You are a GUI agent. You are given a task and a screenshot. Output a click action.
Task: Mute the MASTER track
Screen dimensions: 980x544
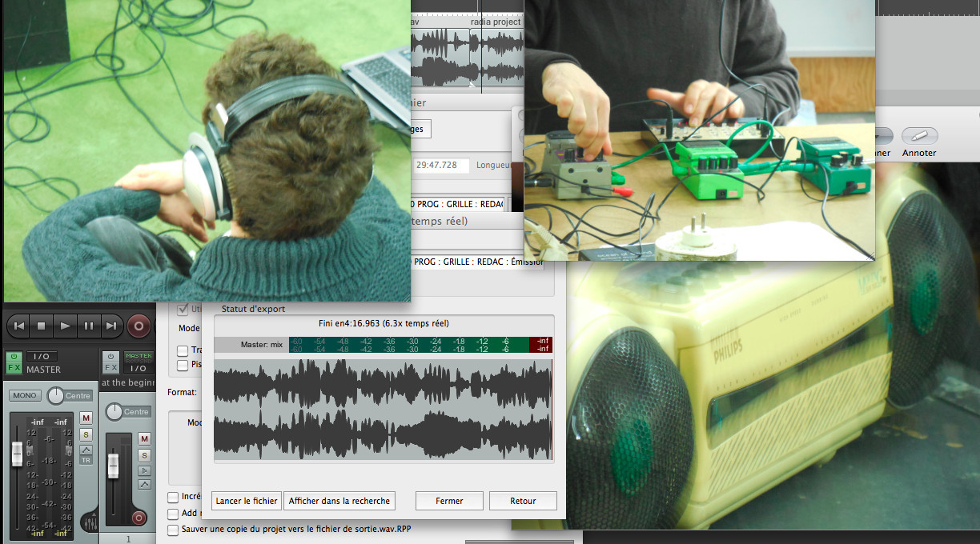tap(86, 418)
